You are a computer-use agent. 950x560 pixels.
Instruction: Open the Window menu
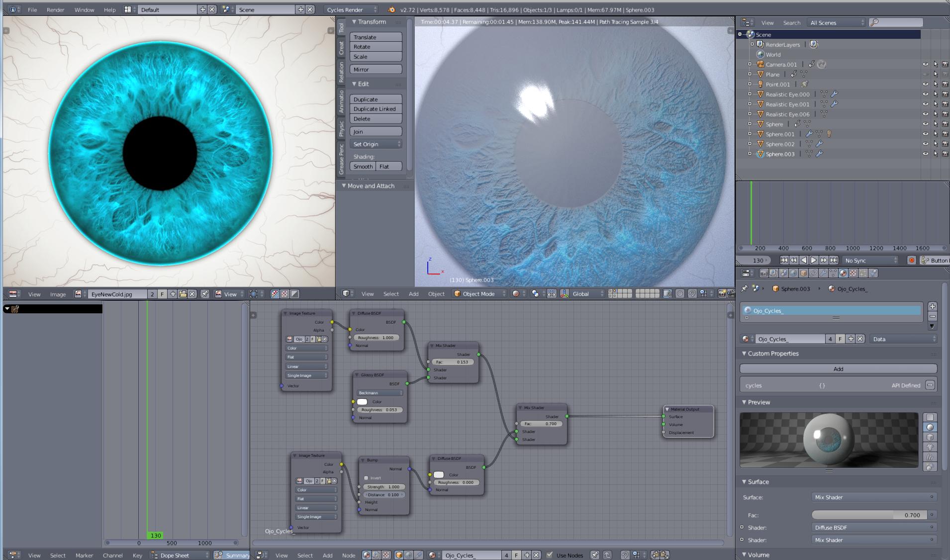click(84, 9)
